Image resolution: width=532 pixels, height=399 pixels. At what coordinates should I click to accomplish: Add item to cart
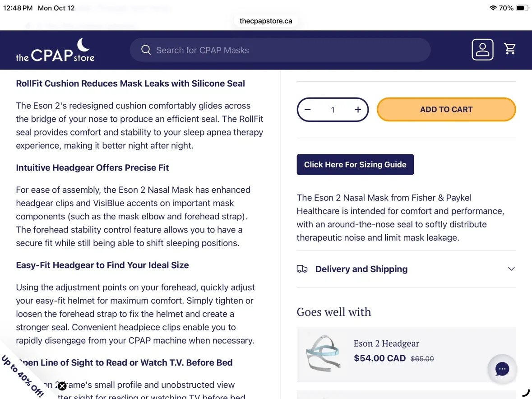coord(446,109)
